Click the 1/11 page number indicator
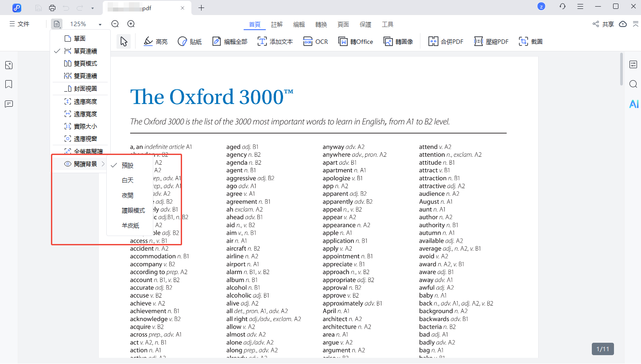Viewport: 641px width, 364px height. 603,349
